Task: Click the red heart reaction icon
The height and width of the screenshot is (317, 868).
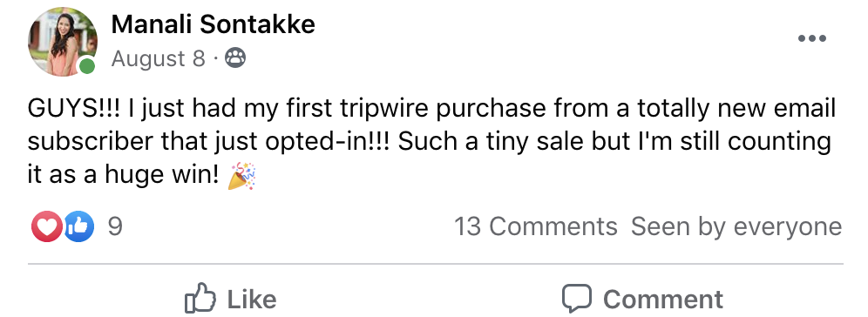Action: 47,226
